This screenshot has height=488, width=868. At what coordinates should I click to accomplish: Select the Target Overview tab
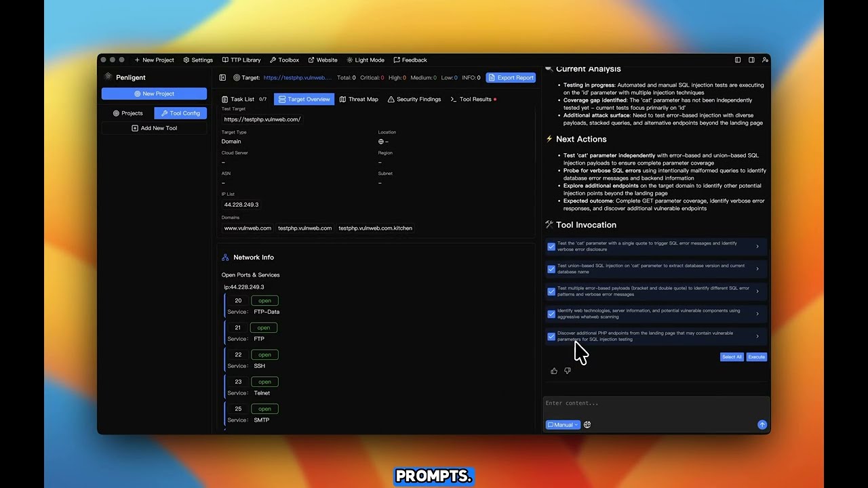point(304,99)
